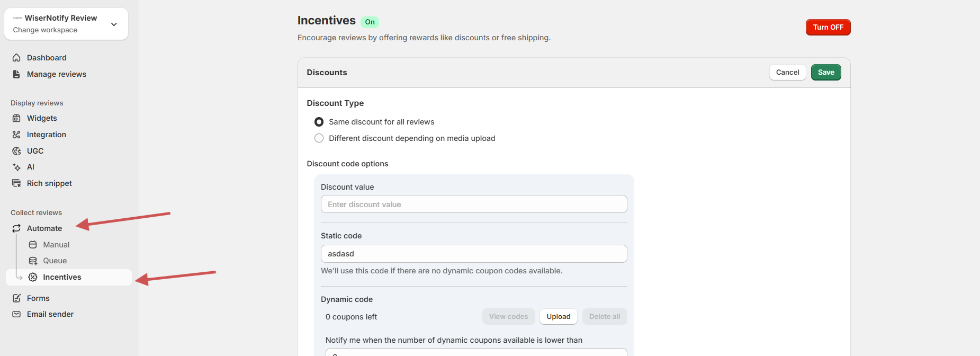Click the Integration icon in sidebar
The image size is (980, 356).
click(x=16, y=135)
